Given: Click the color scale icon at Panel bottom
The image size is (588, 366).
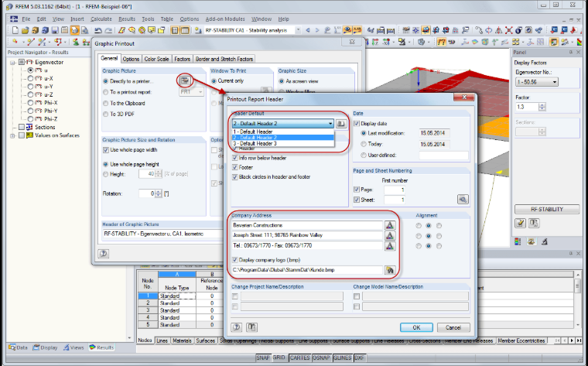Looking at the screenshot, I should (x=518, y=242).
